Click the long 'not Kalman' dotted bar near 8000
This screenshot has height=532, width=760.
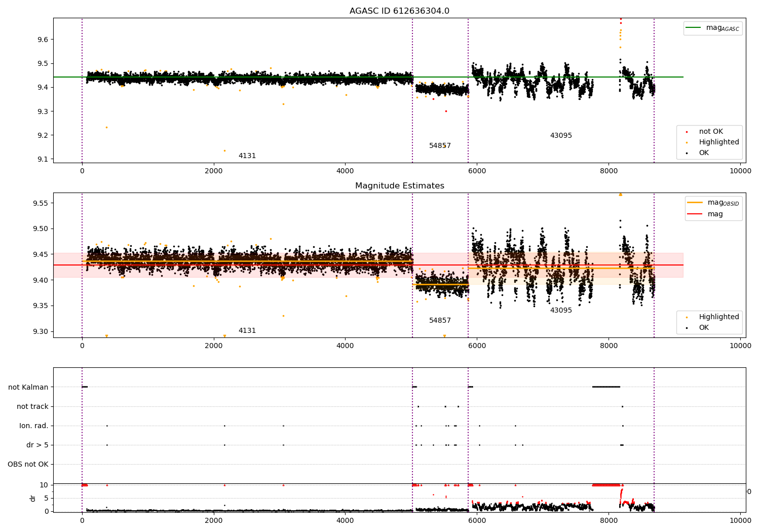[606, 387]
